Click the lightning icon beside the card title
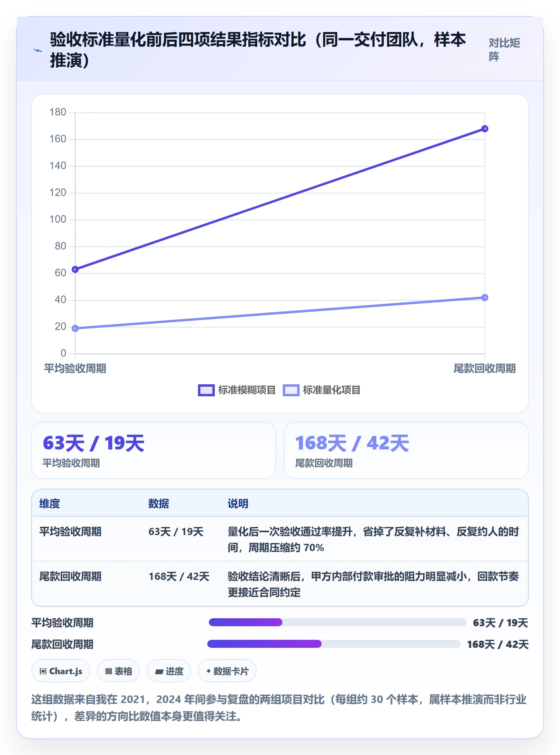 [x=38, y=50]
